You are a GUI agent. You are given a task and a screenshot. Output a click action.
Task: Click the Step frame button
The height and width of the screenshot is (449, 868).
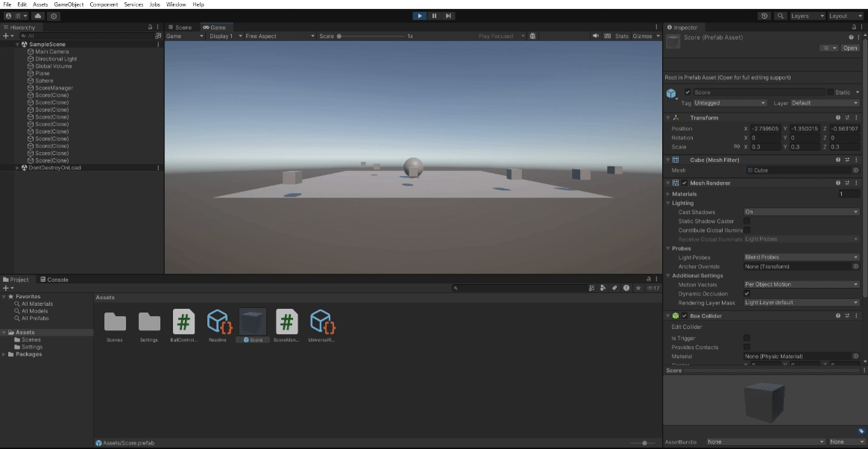tap(448, 16)
